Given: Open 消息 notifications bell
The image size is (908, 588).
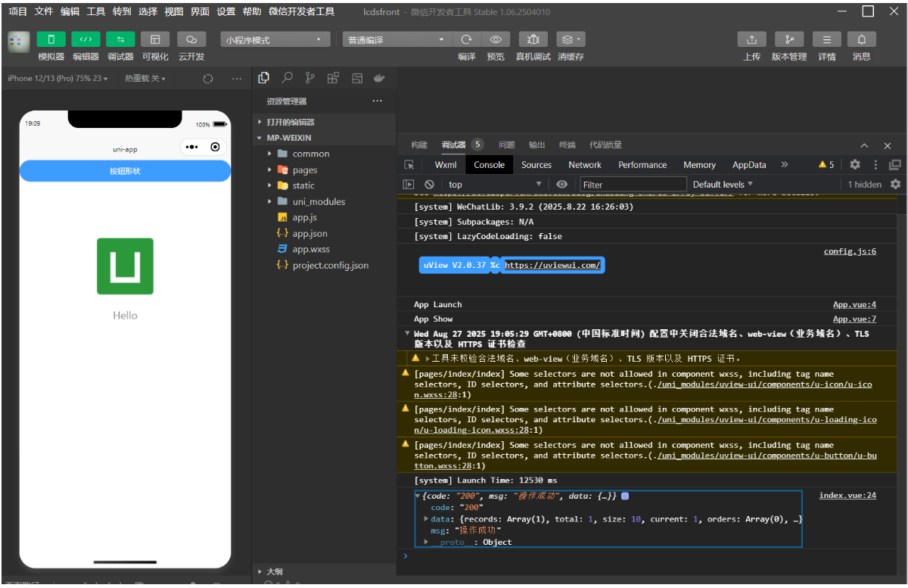Looking at the screenshot, I should [862, 39].
